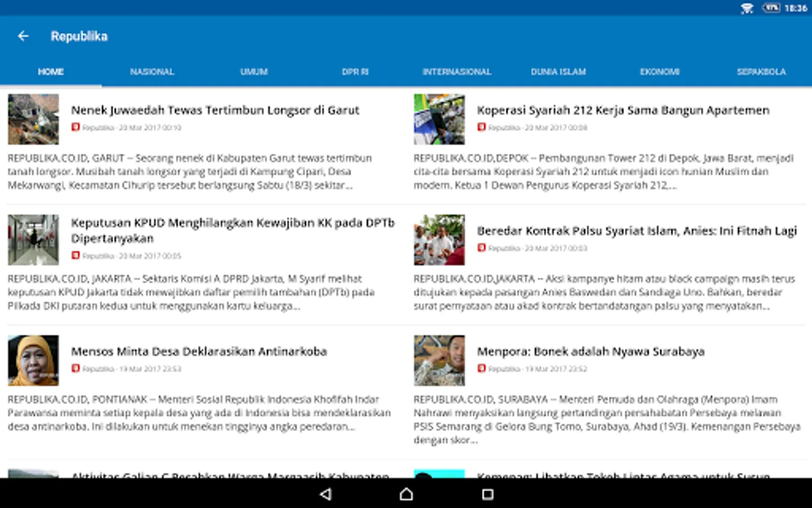812x508 pixels.
Task: Tap source icon under Beredar Kontrak Palsu headline
Action: 482,247
